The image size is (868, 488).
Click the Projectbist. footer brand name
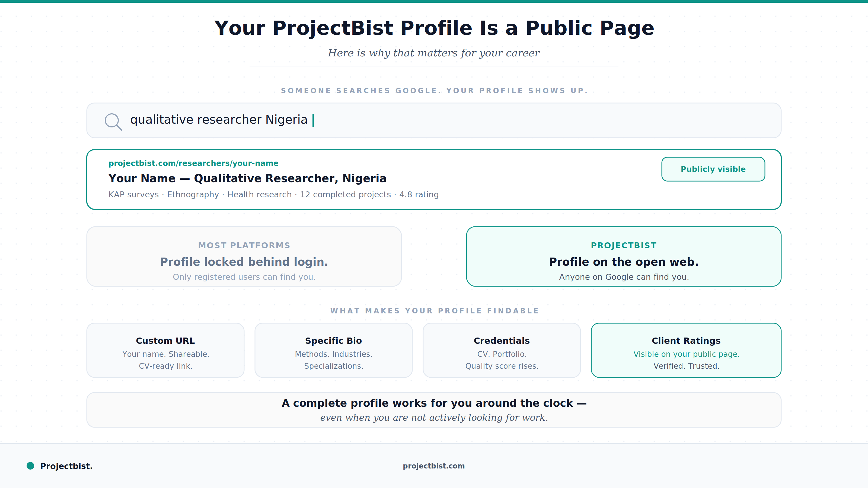coord(66,466)
